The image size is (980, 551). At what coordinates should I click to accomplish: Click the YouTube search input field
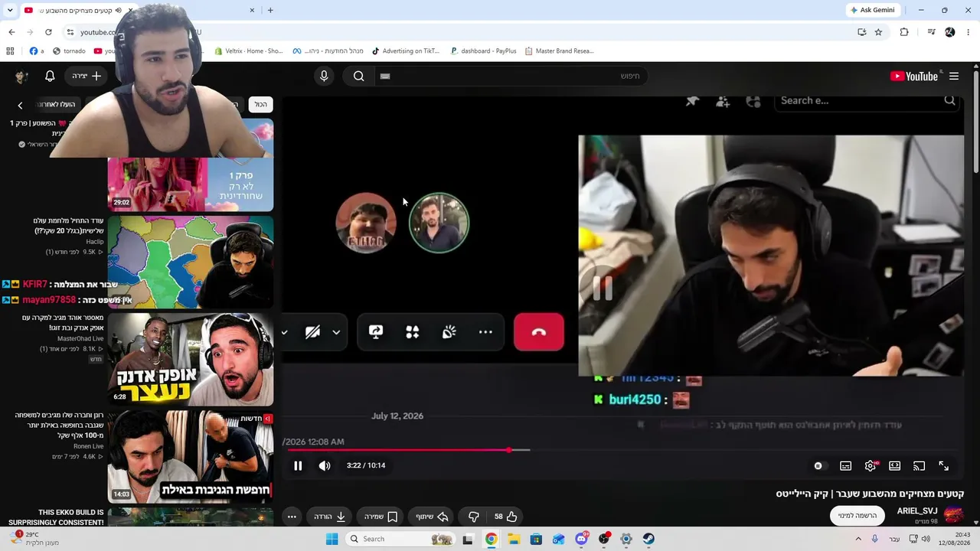coord(510,76)
